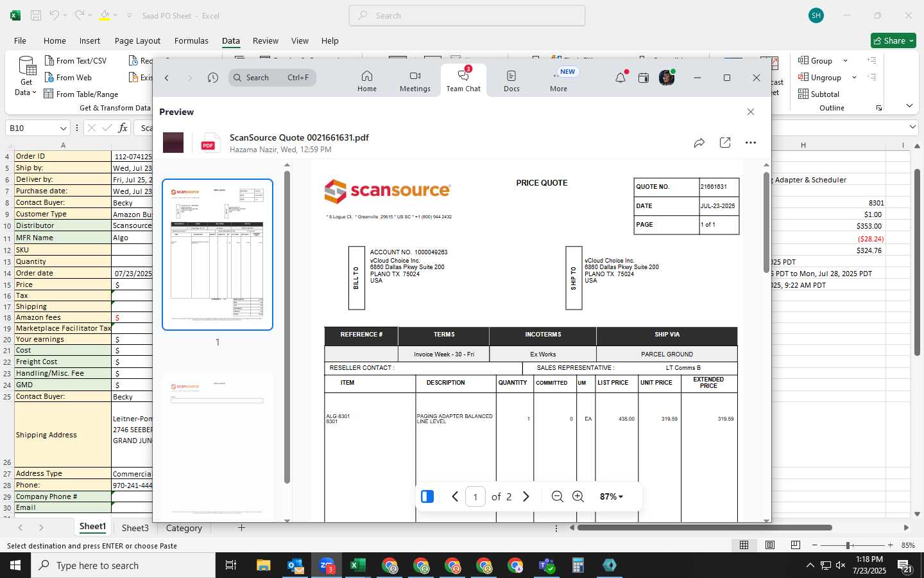Switch to Page Break Preview in Excel
924x578 pixels.
(x=796, y=545)
